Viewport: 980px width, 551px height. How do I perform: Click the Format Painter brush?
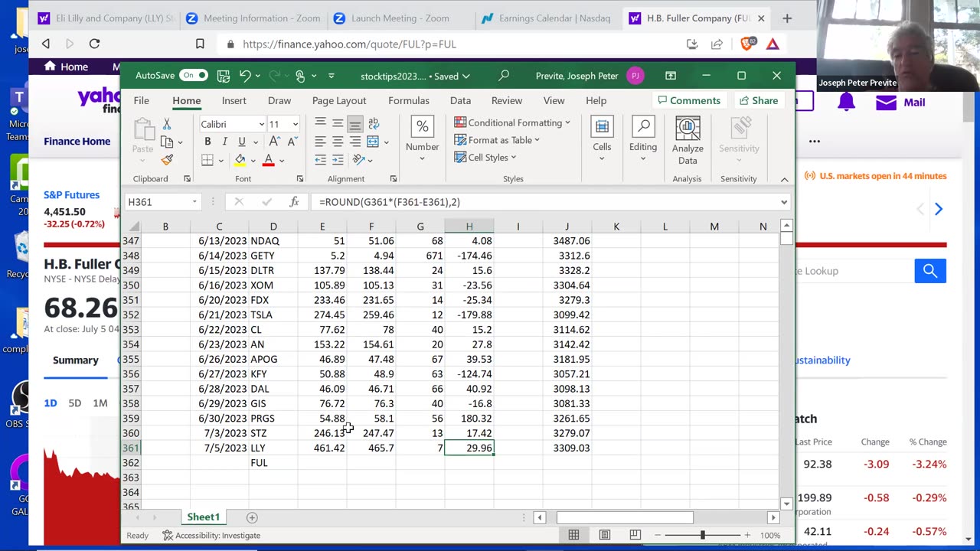[167, 159]
